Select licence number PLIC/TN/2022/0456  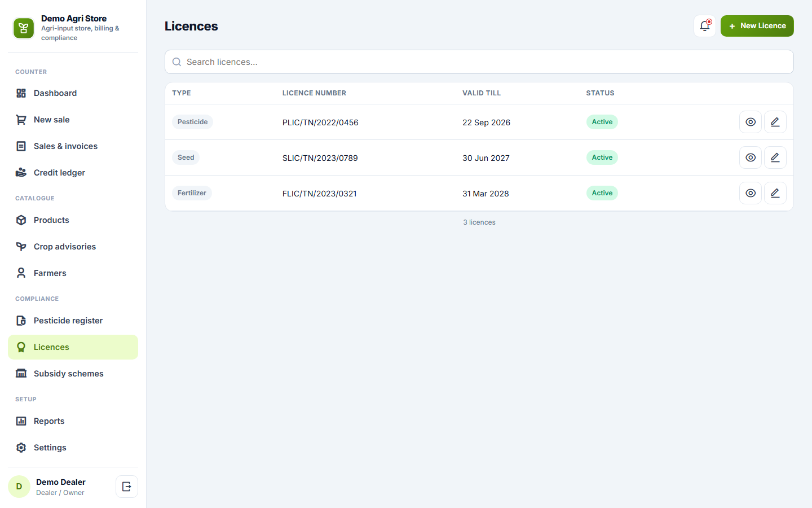tap(320, 122)
